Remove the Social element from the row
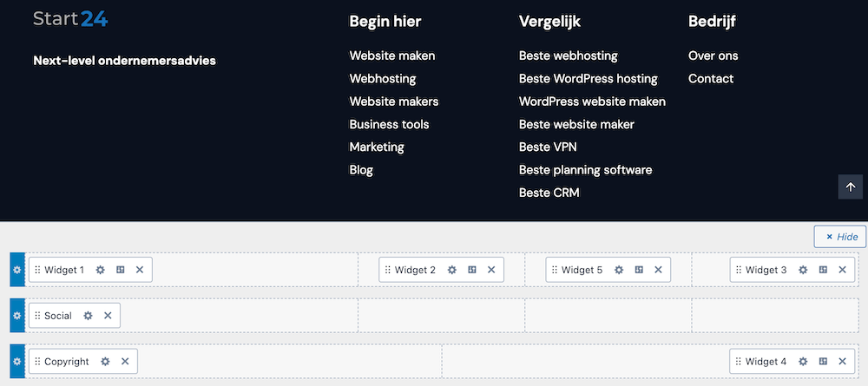 coord(108,316)
